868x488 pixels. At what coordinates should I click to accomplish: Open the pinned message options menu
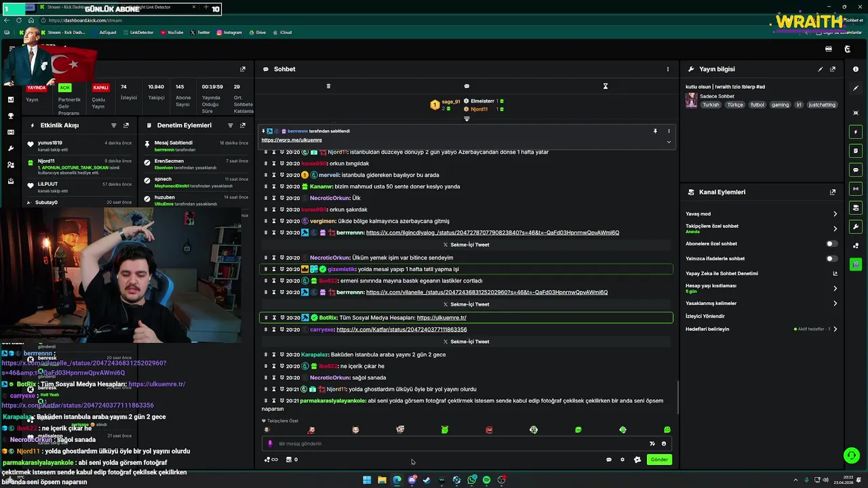(669, 131)
